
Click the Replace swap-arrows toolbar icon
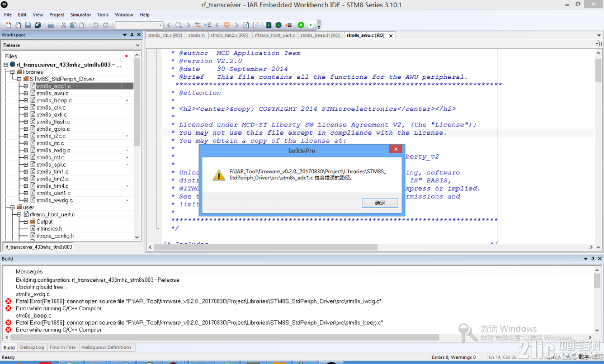[x=197, y=25]
